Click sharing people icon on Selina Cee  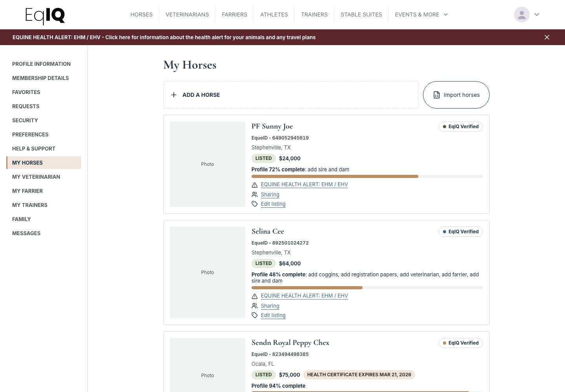point(255,306)
